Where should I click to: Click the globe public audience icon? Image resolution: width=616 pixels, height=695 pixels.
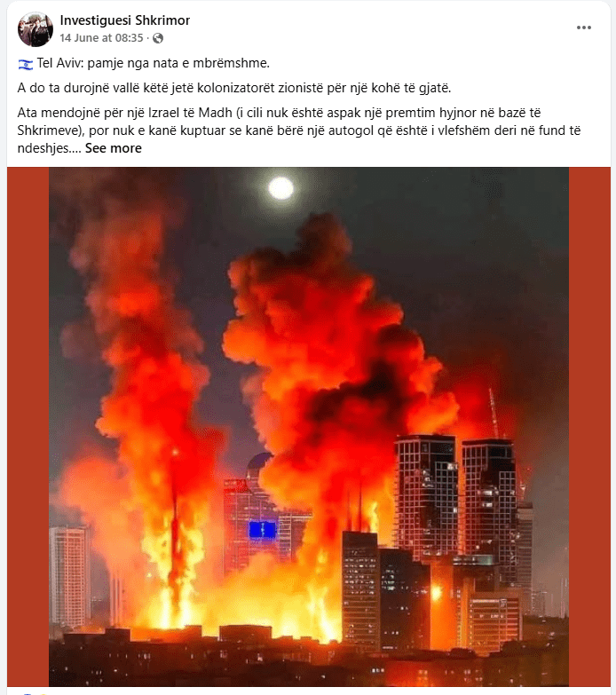(x=158, y=38)
